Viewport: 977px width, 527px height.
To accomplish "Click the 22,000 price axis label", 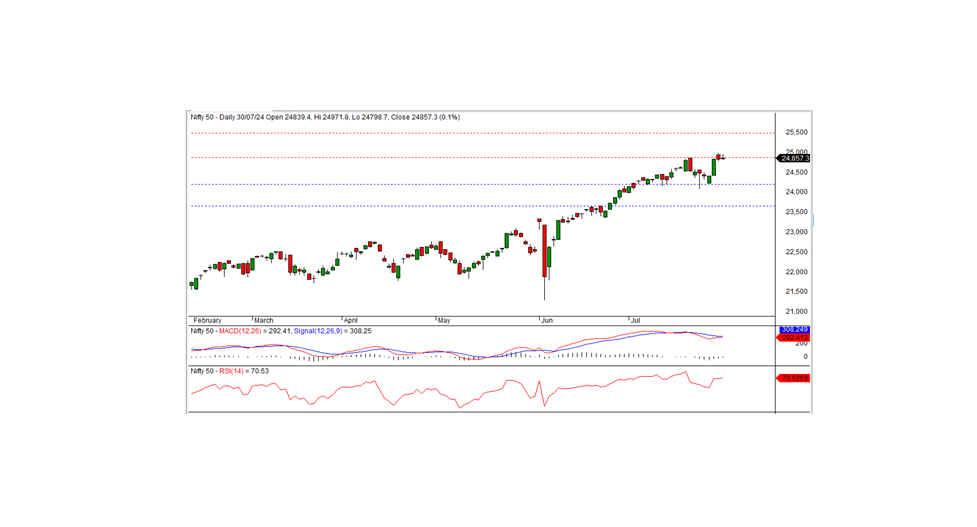I will [796, 272].
